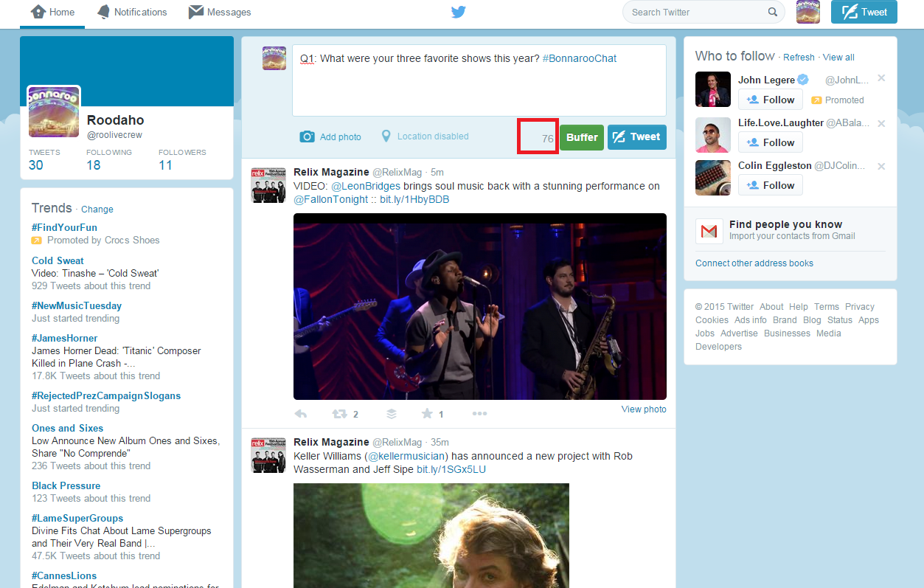The image size is (924, 588).
Task: Open Cold Sweat trend
Action: [x=58, y=260]
